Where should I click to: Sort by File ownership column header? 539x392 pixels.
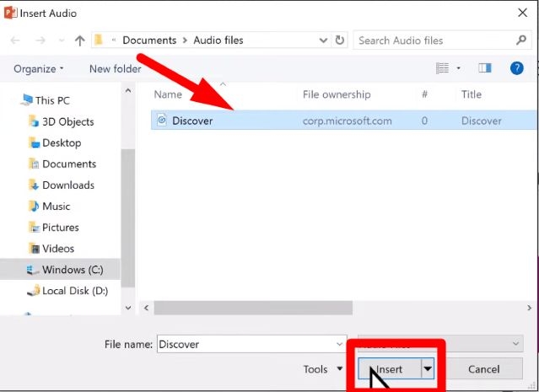click(337, 94)
